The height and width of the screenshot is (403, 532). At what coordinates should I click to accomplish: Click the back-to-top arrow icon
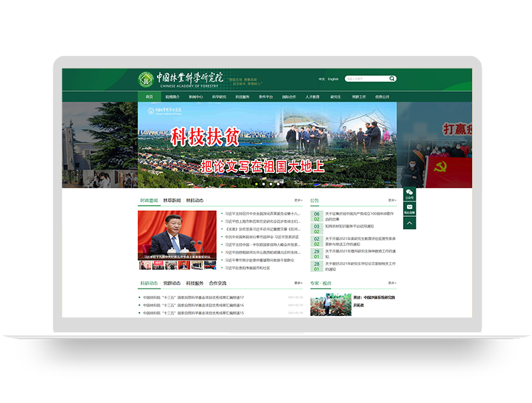pyautogui.click(x=410, y=223)
